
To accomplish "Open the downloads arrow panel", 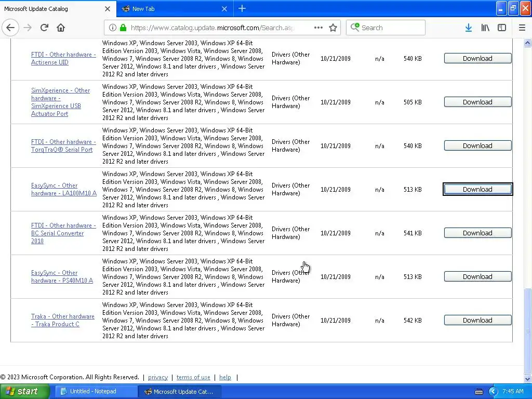I will point(469,28).
